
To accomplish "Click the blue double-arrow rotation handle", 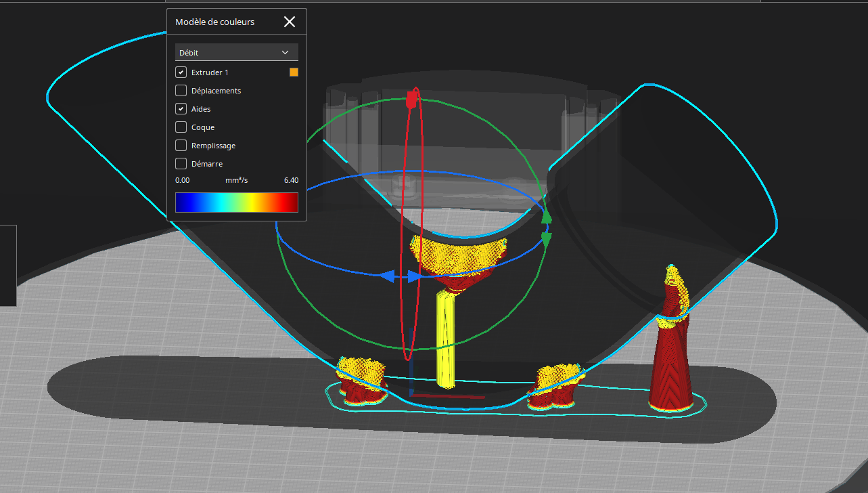I will click(x=399, y=276).
